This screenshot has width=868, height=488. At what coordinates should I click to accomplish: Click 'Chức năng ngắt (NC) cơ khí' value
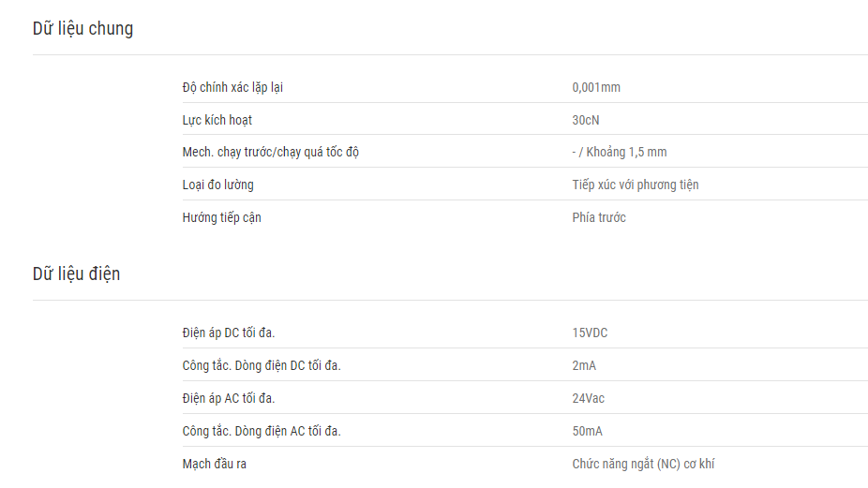643,464
